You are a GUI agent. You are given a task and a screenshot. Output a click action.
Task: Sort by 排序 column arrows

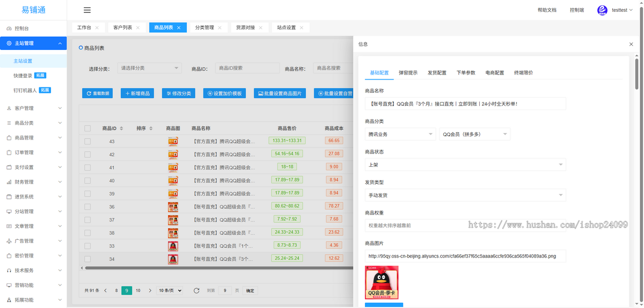tap(151, 128)
